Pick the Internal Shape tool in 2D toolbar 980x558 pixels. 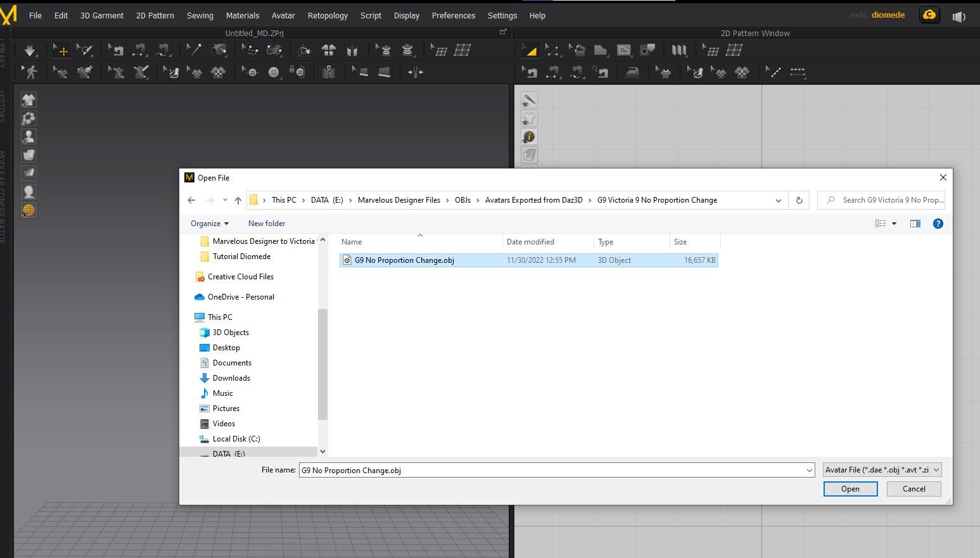tap(624, 51)
